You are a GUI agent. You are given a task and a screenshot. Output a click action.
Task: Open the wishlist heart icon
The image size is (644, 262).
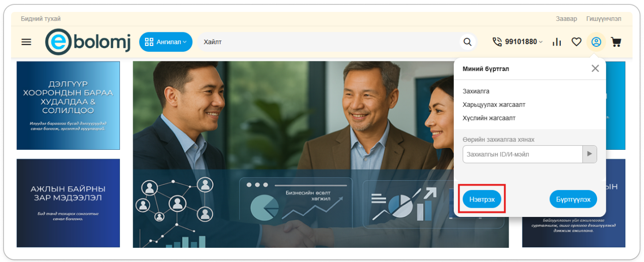(576, 42)
